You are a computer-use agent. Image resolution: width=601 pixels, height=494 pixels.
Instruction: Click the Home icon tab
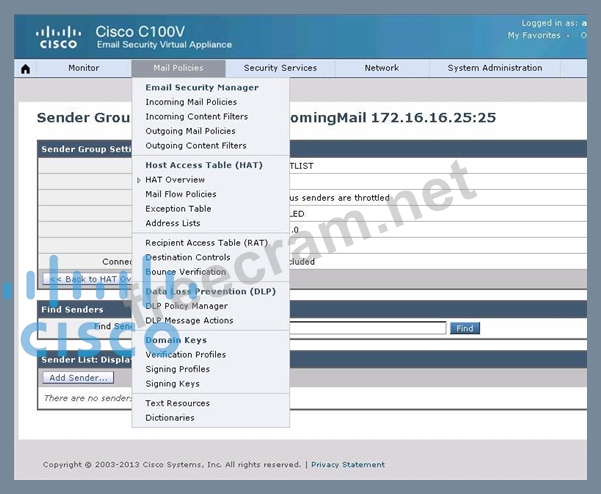coord(25,69)
